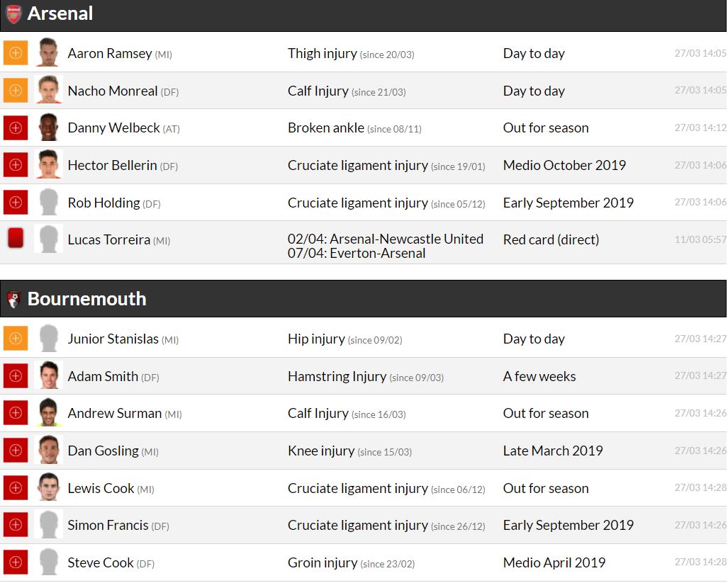Click the Bournemouth club crest icon

pyautogui.click(x=13, y=299)
